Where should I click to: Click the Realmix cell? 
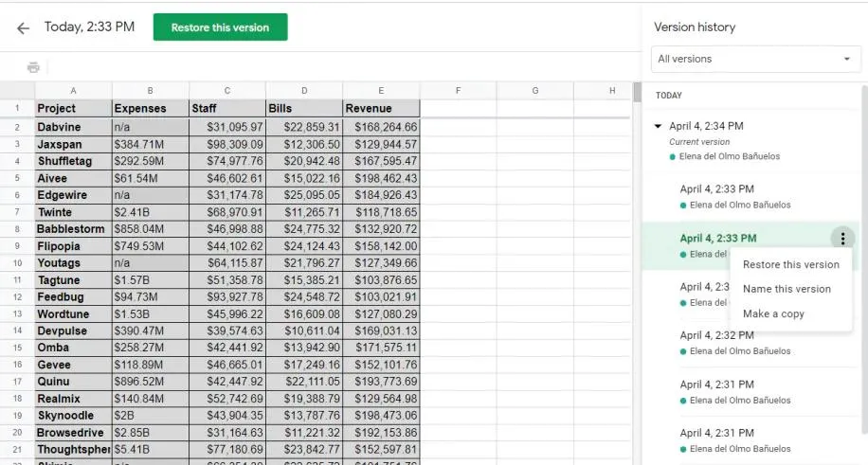73,399
